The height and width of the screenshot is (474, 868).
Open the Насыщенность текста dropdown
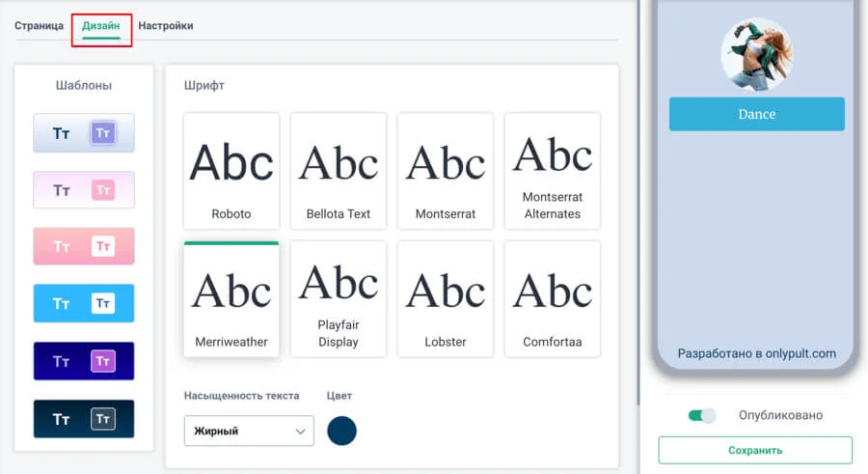tap(249, 431)
